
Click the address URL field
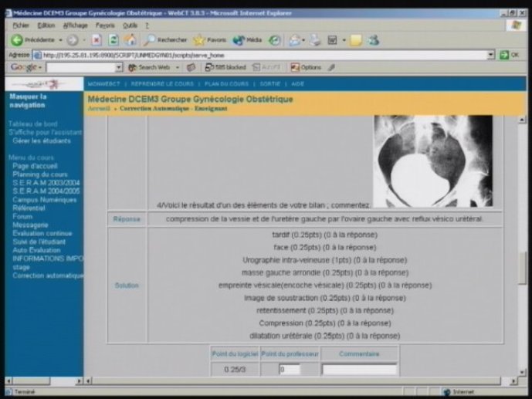(261, 55)
